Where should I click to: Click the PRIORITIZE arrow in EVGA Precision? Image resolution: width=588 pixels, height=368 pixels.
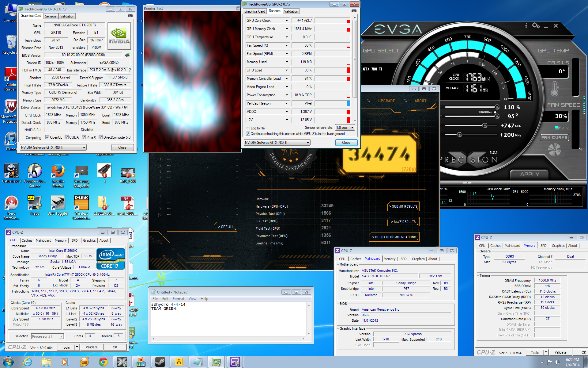tap(495, 112)
